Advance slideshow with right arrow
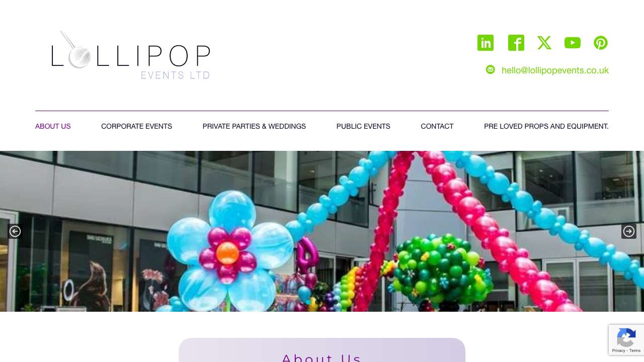Screen dimensions: 644x362 (x=629, y=231)
